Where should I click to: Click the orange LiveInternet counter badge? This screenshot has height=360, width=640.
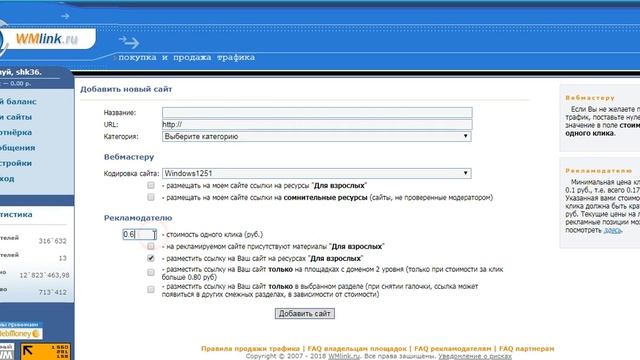(x=45, y=352)
